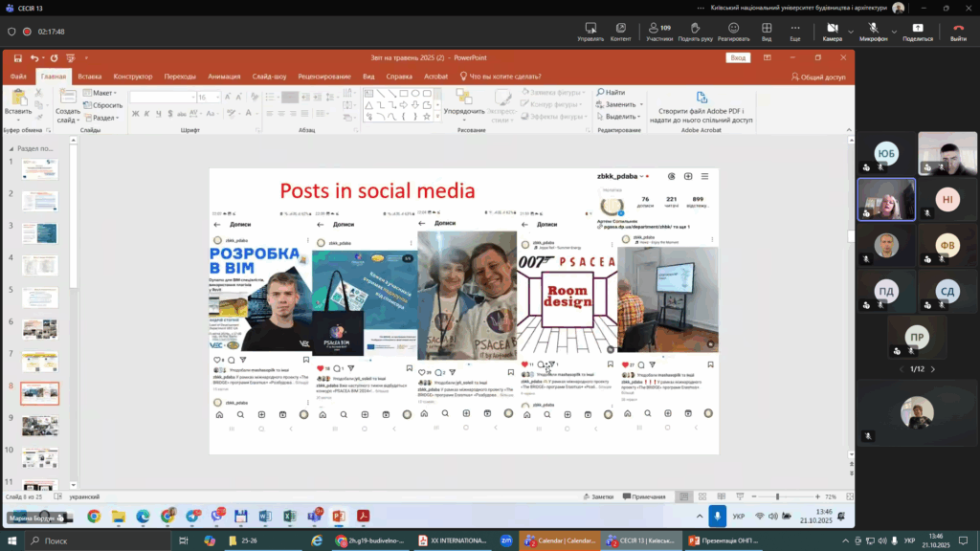980x551 pixels.
Task: Switch to the Вставка ribbon tab
Action: tap(90, 77)
